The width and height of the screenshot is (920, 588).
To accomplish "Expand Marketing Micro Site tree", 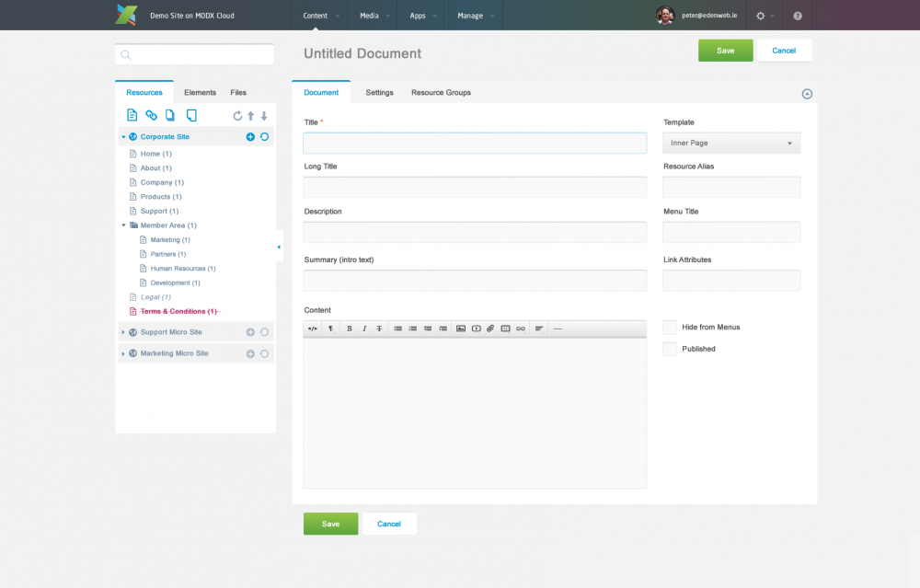I will [x=123, y=354].
